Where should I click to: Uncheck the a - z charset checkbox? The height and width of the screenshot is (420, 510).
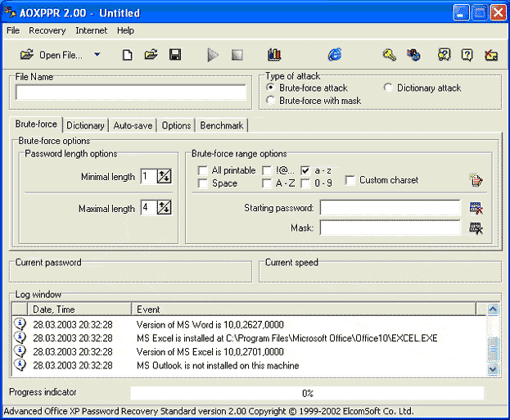pyautogui.click(x=305, y=170)
